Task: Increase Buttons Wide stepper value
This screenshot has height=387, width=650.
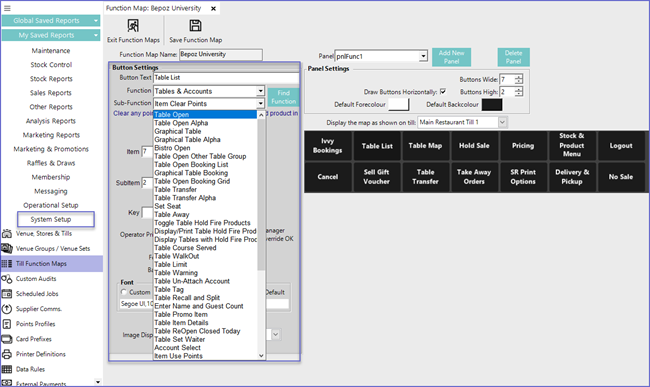Action: 519,77
